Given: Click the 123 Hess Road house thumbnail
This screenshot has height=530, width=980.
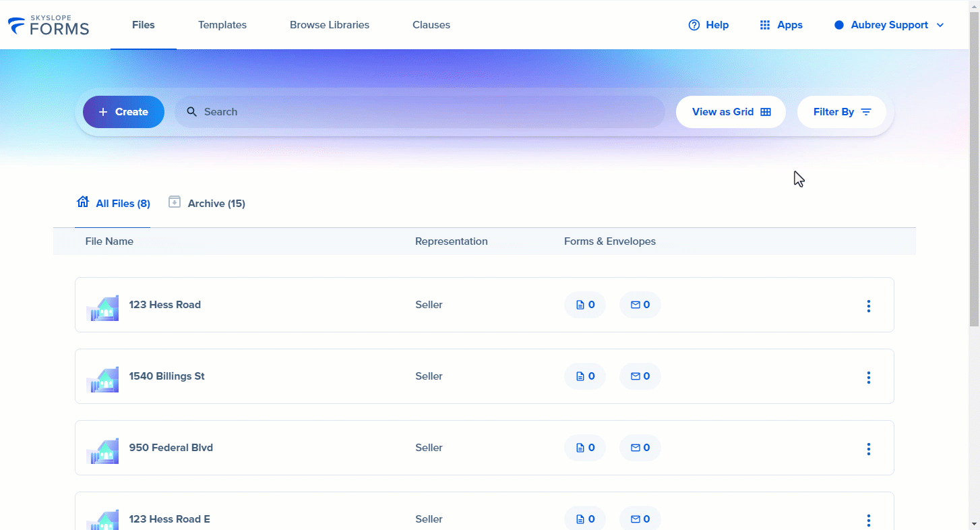Looking at the screenshot, I should 102,307.
